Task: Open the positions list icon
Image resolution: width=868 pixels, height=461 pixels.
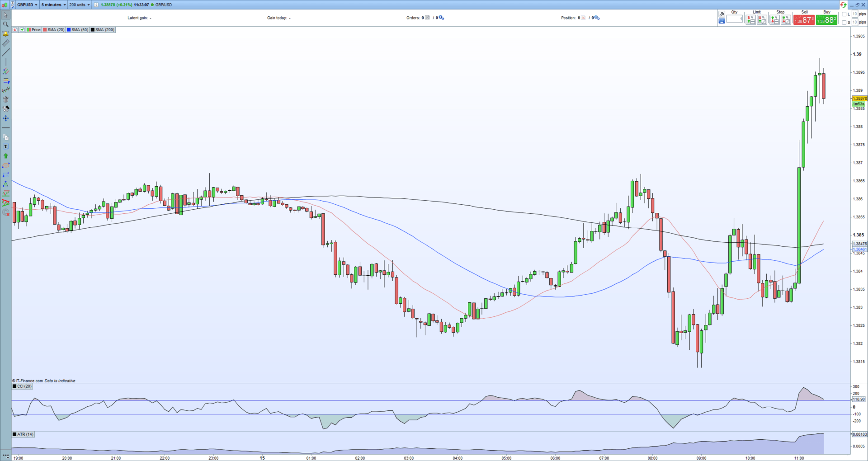Action: (583, 18)
